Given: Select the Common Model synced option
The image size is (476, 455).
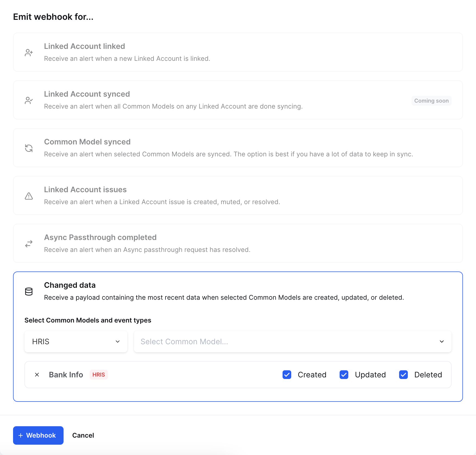Looking at the screenshot, I should click(238, 148).
